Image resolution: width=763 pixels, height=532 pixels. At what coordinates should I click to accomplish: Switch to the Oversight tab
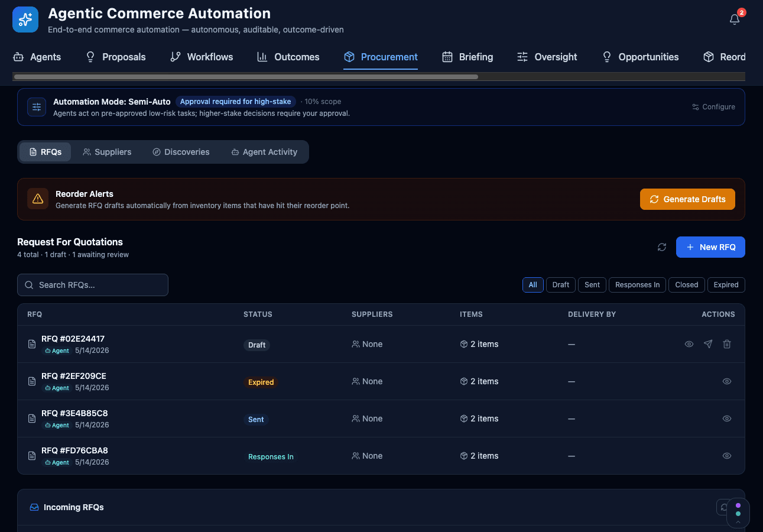click(x=547, y=57)
